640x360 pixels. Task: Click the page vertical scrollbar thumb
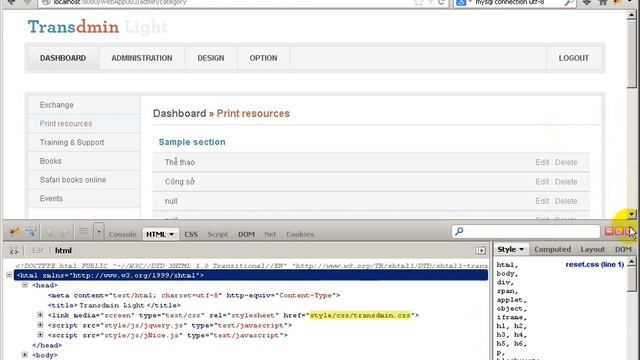(631, 53)
